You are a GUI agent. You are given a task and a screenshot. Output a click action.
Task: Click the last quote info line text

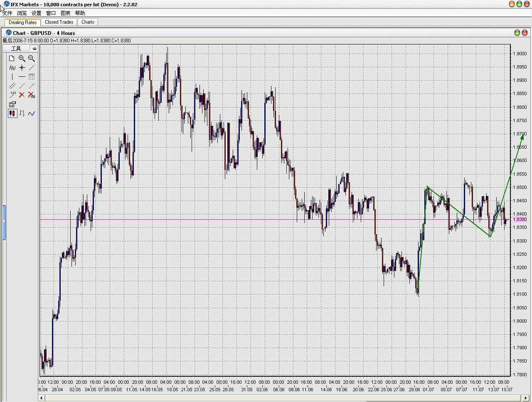click(66, 41)
